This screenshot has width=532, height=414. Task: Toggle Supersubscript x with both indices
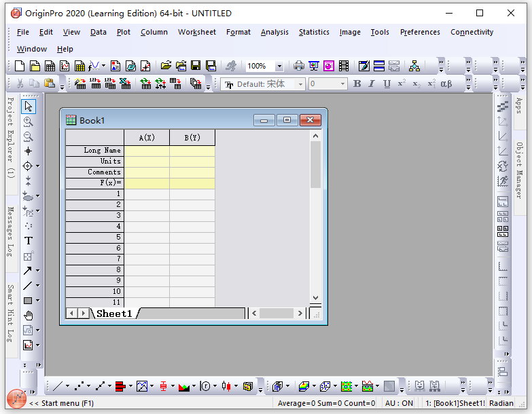click(x=431, y=83)
